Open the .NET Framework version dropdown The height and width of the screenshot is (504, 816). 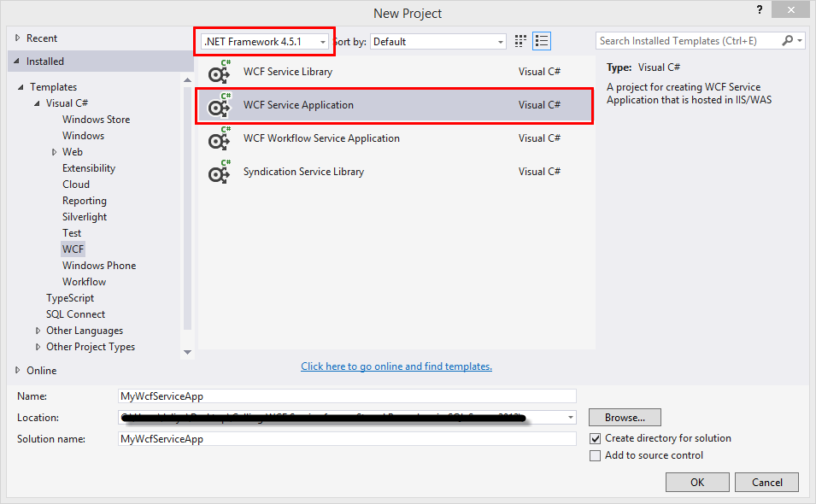264,42
